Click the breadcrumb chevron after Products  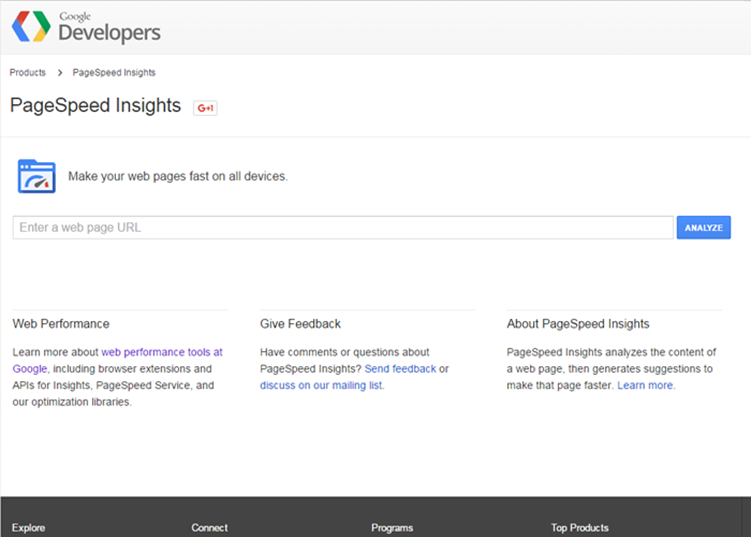click(x=59, y=72)
